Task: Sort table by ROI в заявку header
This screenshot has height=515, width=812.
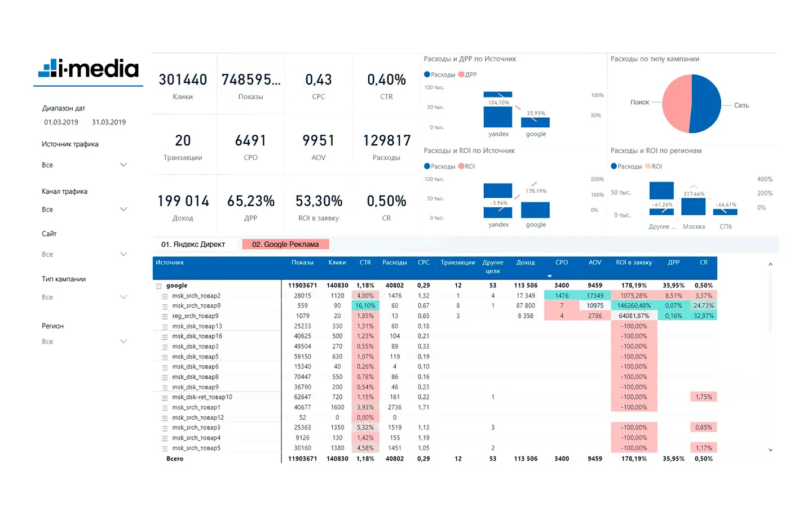Action: pos(634,263)
